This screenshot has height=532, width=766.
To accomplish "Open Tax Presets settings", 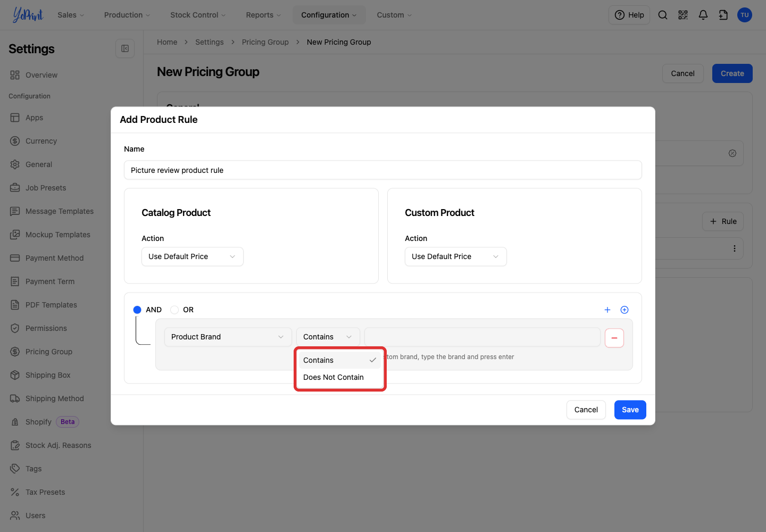I will (45, 492).
